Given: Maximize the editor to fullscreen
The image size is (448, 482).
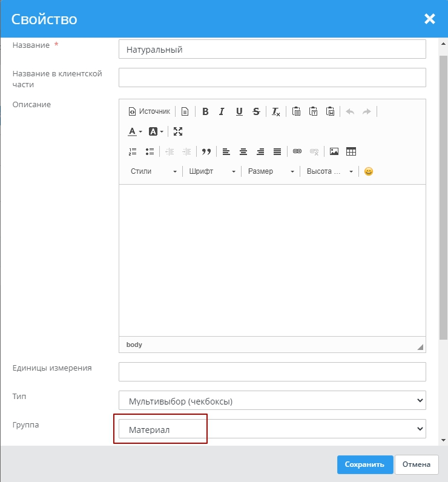Looking at the screenshot, I should click(x=178, y=131).
